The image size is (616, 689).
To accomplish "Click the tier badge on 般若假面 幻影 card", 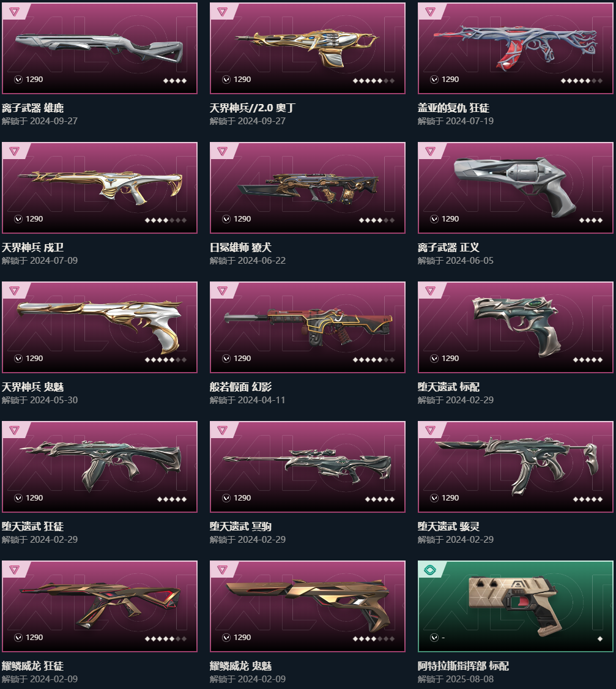I will coord(222,291).
